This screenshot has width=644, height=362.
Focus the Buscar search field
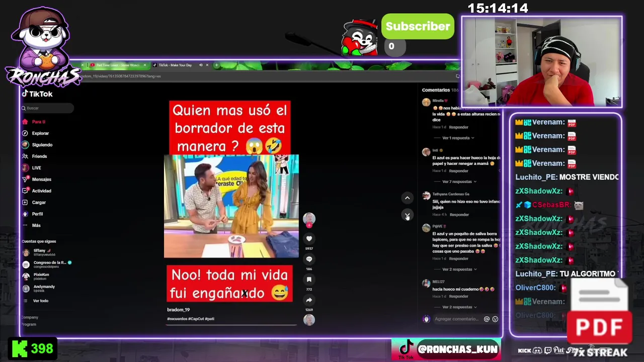[x=47, y=108]
